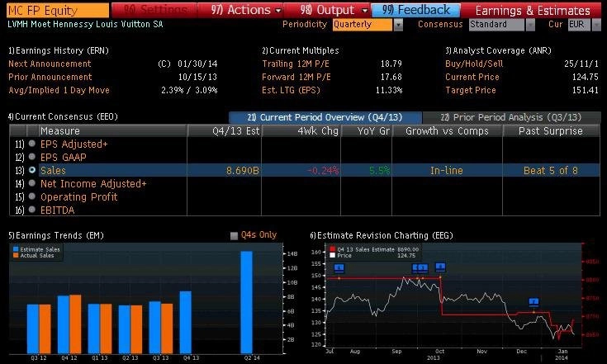
Task: Click the currency dropdown arrow
Action: point(596,25)
